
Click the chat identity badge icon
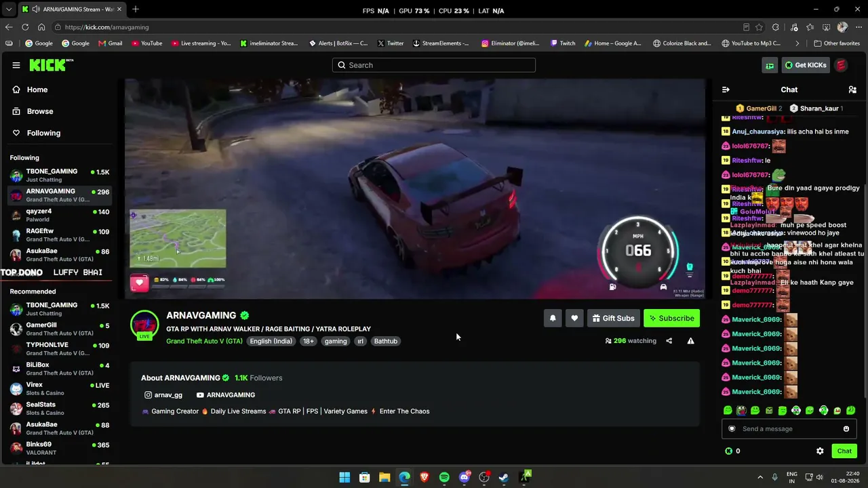[732, 429]
